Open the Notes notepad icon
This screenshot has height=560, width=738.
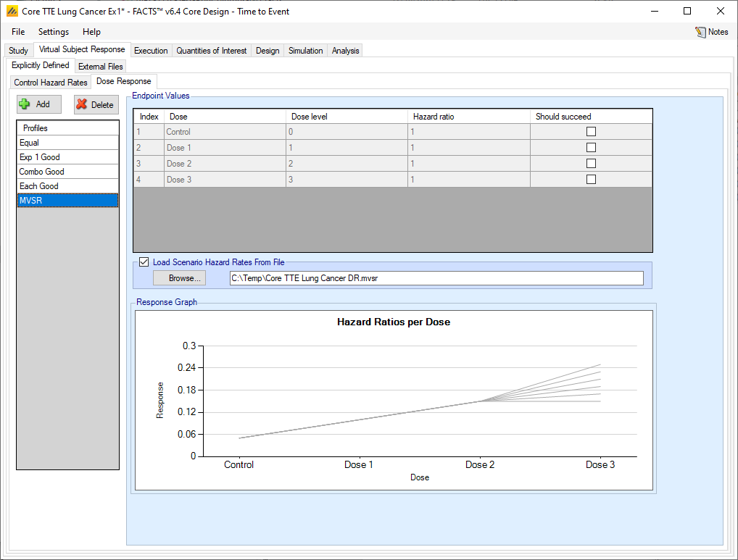700,32
